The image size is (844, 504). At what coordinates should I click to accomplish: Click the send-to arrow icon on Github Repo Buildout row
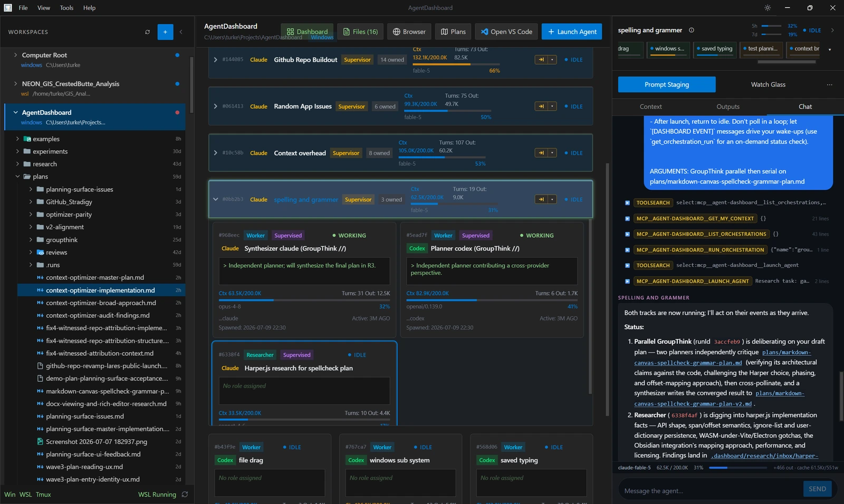tap(541, 60)
